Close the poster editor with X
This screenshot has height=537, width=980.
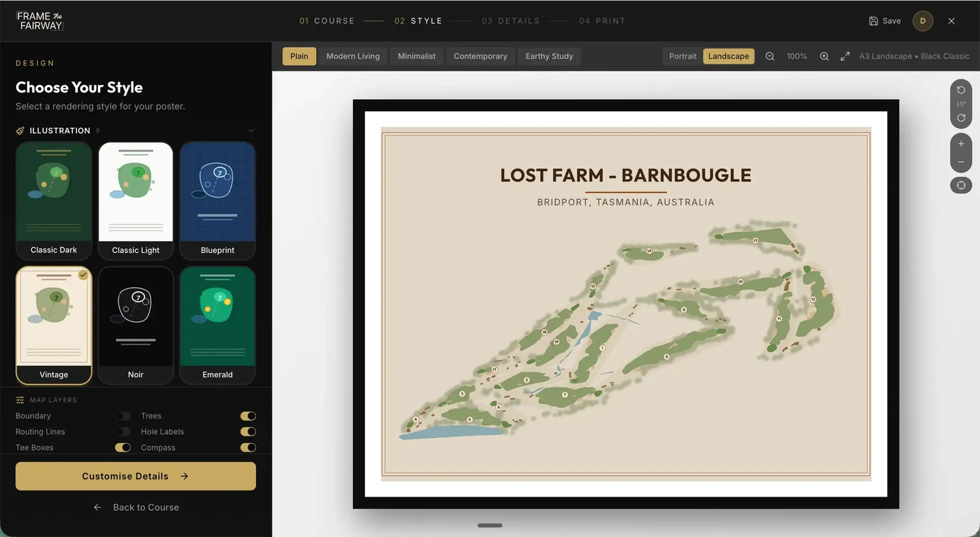pyautogui.click(x=951, y=21)
